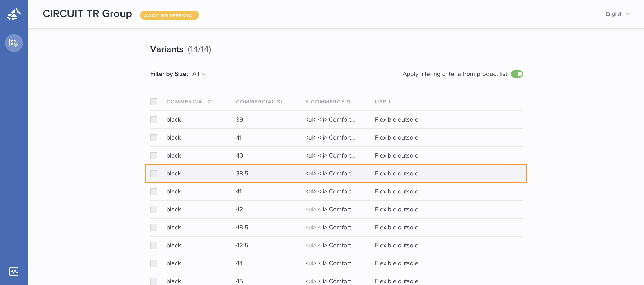Viewport: 644px width, 285px height.
Task: Click the size value 38.5
Action: coord(242,174)
